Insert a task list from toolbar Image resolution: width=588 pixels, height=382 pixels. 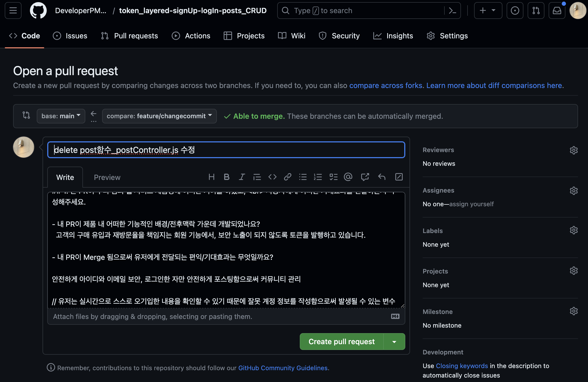coord(333,177)
